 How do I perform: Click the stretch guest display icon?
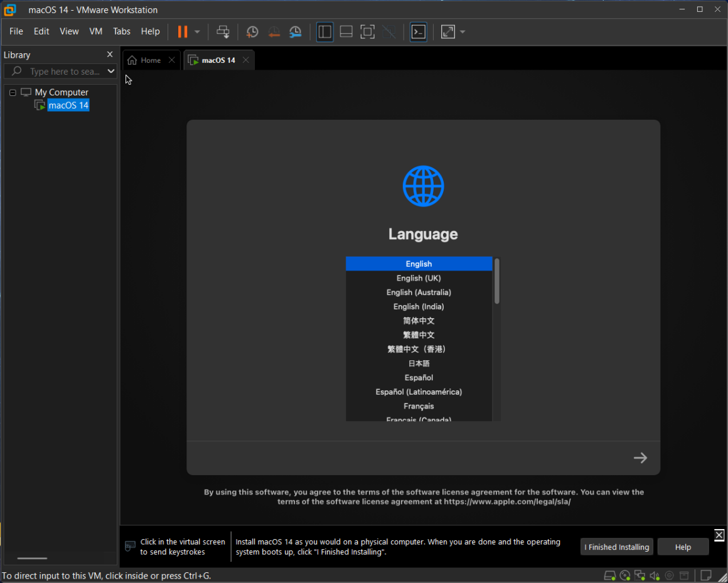pyautogui.click(x=447, y=31)
